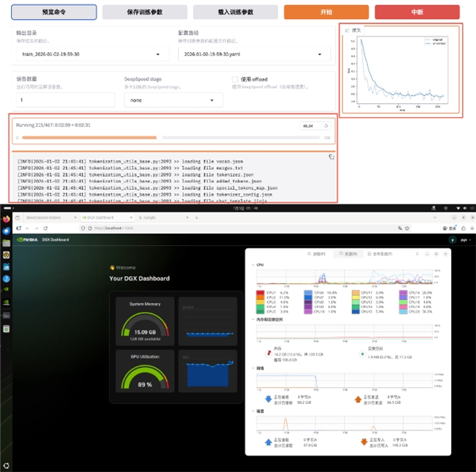Click the orange 正在发送 network upload arrow
The height and width of the screenshot is (472, 476).
[358, 400]
